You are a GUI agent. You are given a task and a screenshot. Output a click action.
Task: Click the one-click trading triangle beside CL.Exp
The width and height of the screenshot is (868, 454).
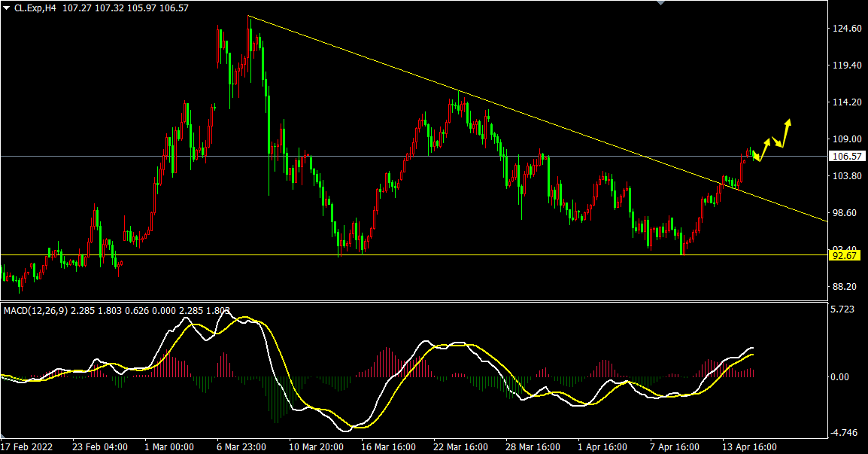[7, 8]
